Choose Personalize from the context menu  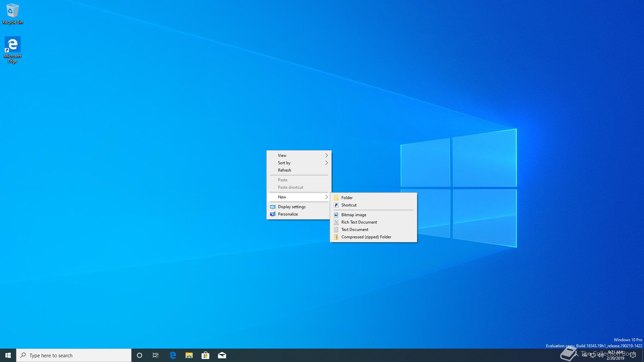tap(299, 214)
